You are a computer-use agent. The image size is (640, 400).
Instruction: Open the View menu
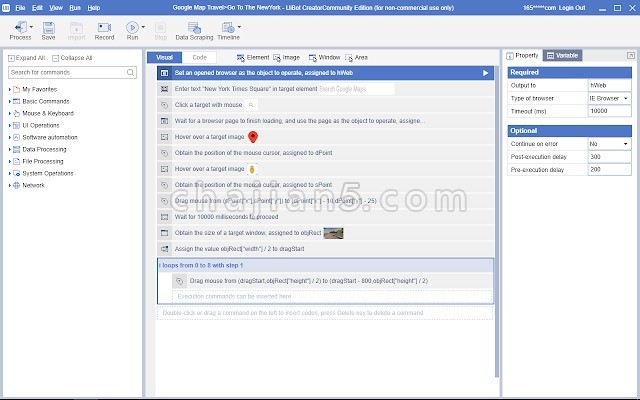56,8
